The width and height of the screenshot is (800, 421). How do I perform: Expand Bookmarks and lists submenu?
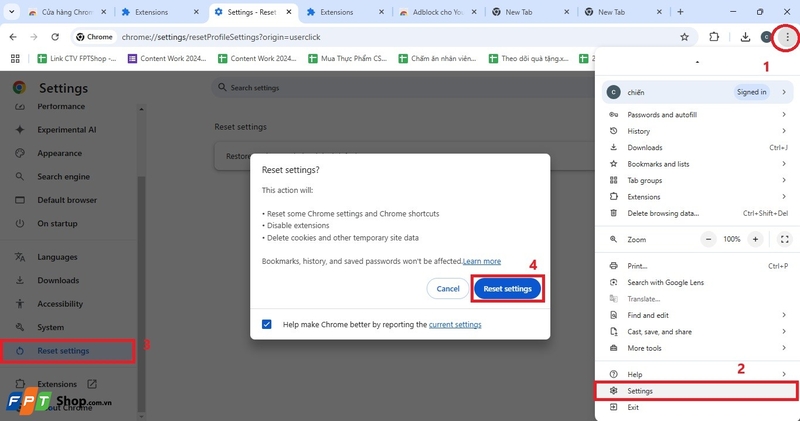pyautogui.click(x=697, y=164)
